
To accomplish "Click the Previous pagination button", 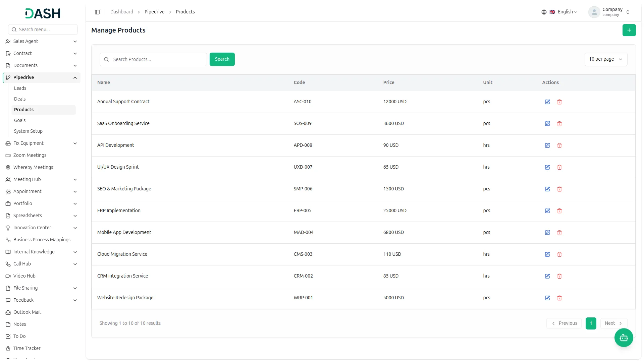I will click(564, 323).
